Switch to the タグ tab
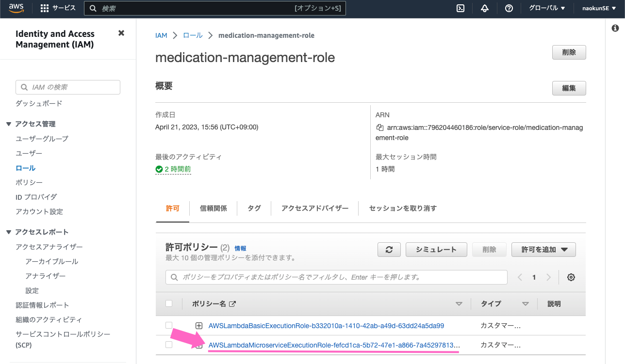 tap(254, 208)
